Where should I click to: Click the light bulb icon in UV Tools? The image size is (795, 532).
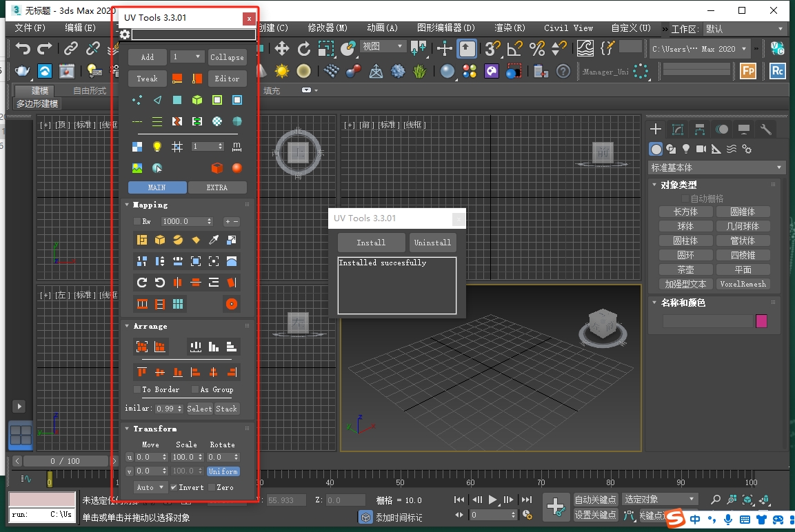click(x=157, y=147)
